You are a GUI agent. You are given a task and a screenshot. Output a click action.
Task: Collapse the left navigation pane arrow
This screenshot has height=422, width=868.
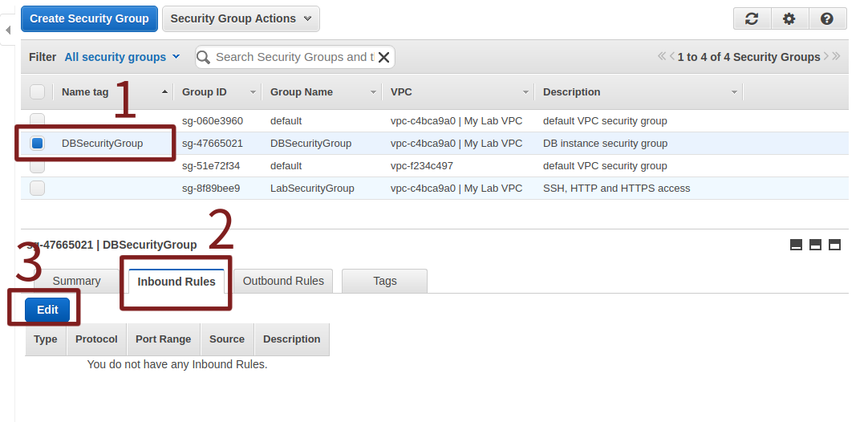(x=8, y=30)
